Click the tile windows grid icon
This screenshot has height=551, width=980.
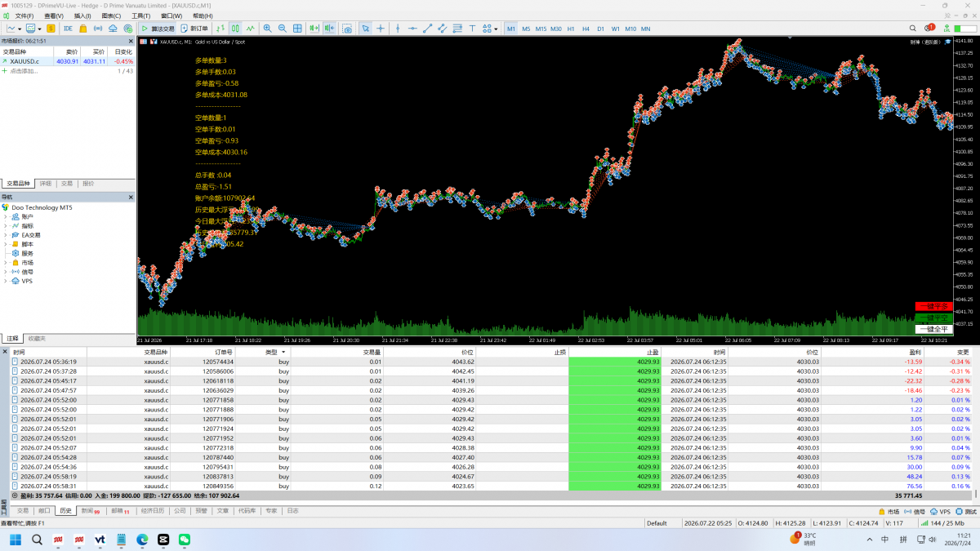click(x=297, y=28)
